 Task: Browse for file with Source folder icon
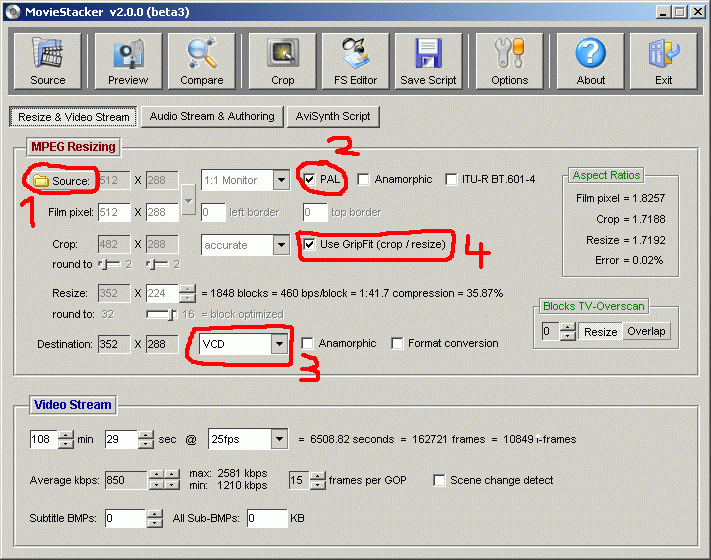41,181
